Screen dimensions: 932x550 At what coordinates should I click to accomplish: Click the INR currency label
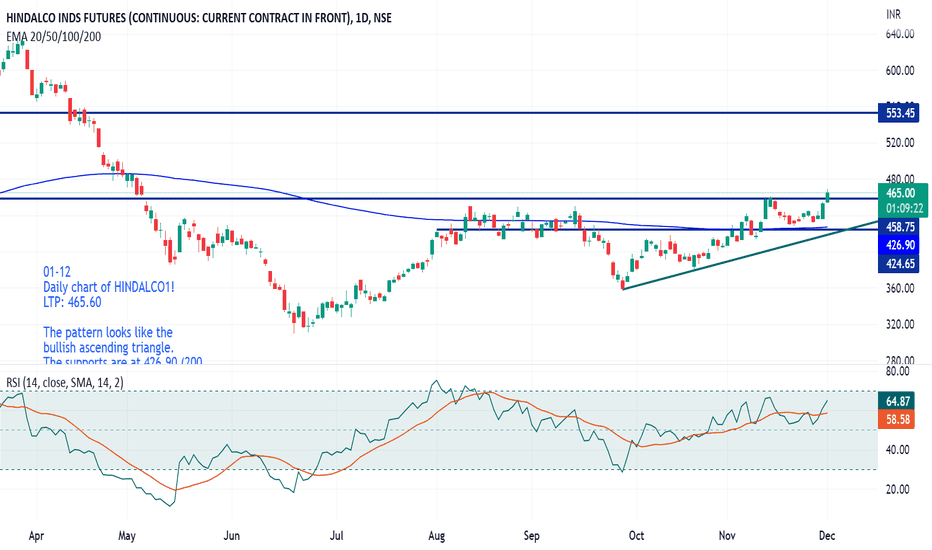coord(893,14)
